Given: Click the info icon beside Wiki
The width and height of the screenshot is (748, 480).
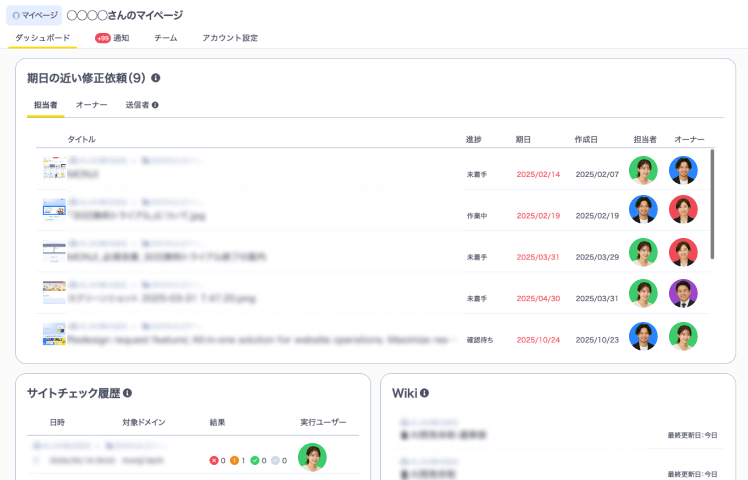Looking at the screenshot, I should pyautogui.click(x=424, y=393).
